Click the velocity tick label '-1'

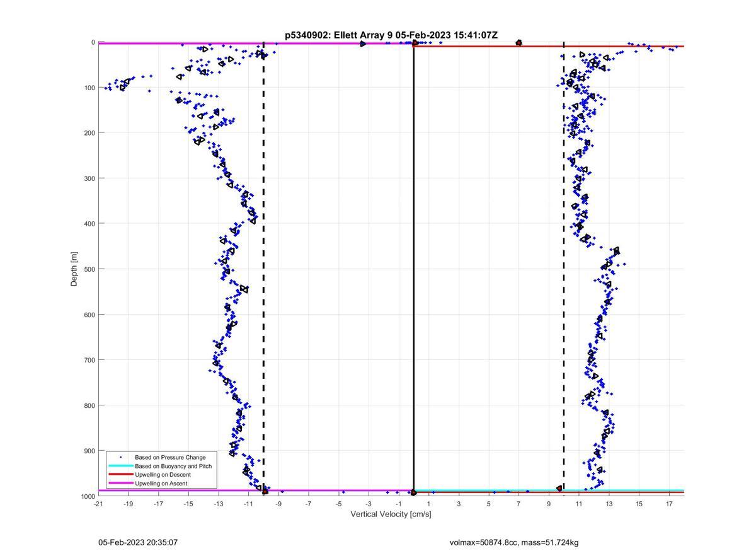coord(399,504)
